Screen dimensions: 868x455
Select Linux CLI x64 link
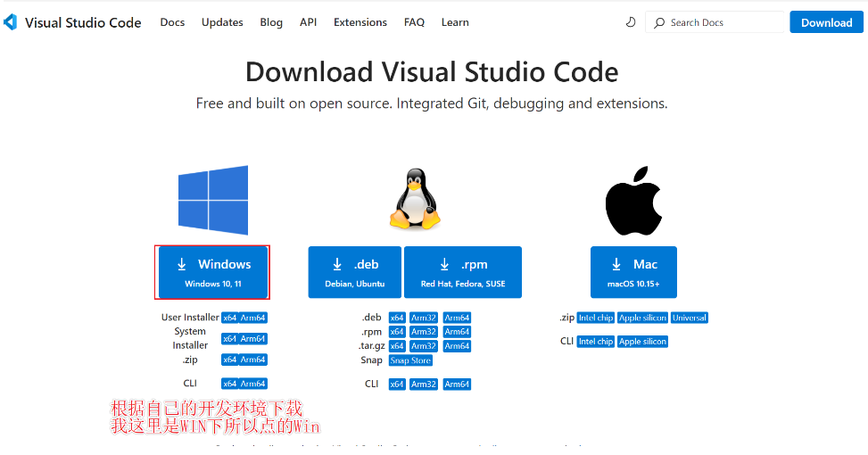point(397,385)
